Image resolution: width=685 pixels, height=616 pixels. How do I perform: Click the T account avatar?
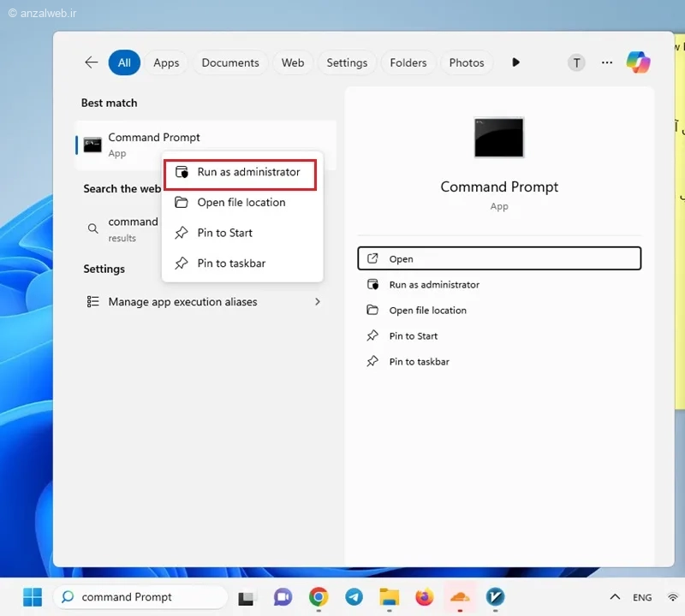tap(576, 62)
